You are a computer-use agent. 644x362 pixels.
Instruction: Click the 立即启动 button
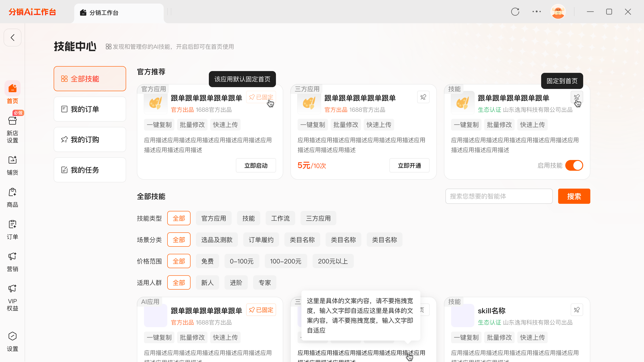pos(256,165)
